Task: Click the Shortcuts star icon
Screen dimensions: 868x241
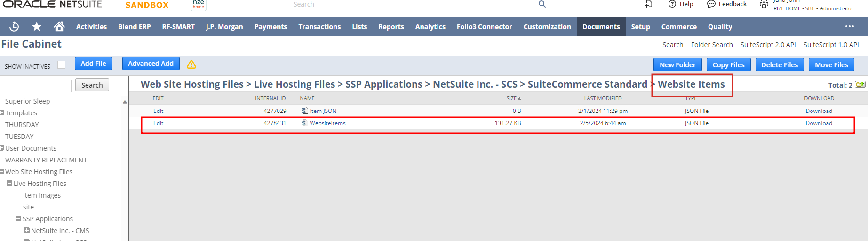Action: [37, 27]
